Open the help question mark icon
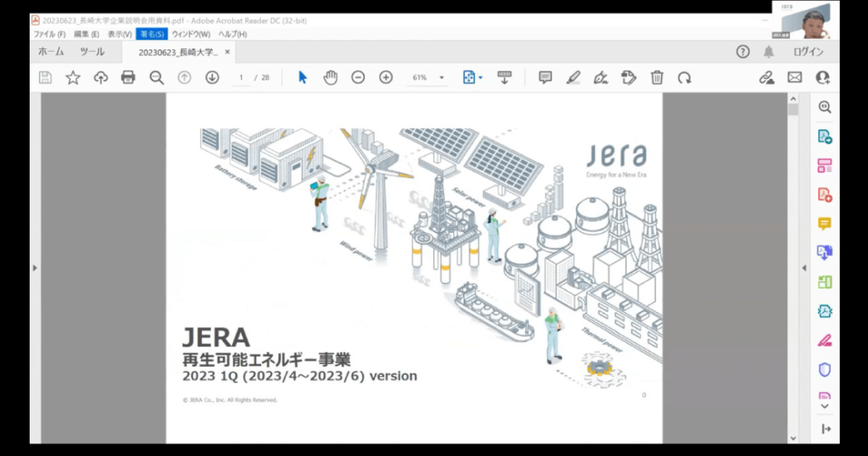 (743, 52)
